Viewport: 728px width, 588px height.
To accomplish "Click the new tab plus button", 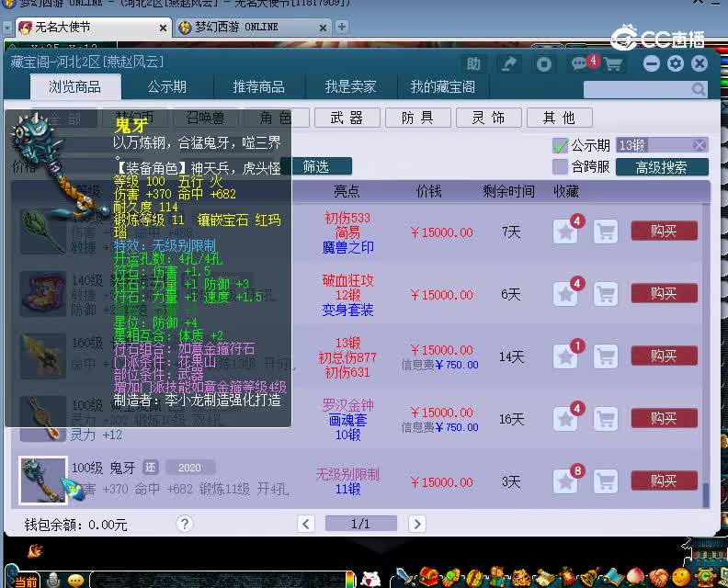I will click(x=342, y=27).
